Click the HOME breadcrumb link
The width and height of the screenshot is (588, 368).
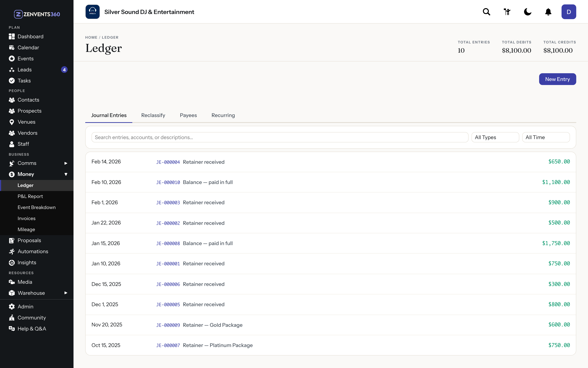[91, 38]
